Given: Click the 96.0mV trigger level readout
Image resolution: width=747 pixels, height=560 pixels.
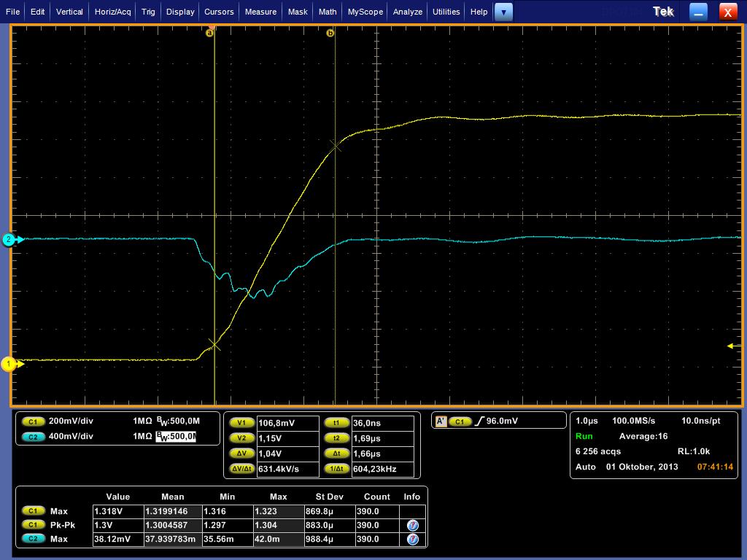Looking at the screenshot, I should [x=502, y=421].
